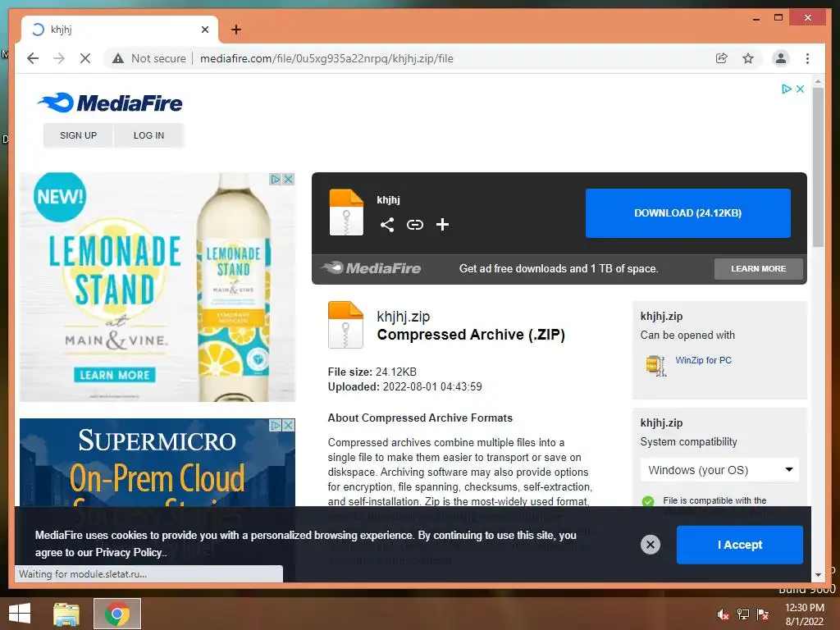The height and width of the screenshot is (630, 840).
Task: Maximize the Chrome window
Action: [x=778, y=18]
